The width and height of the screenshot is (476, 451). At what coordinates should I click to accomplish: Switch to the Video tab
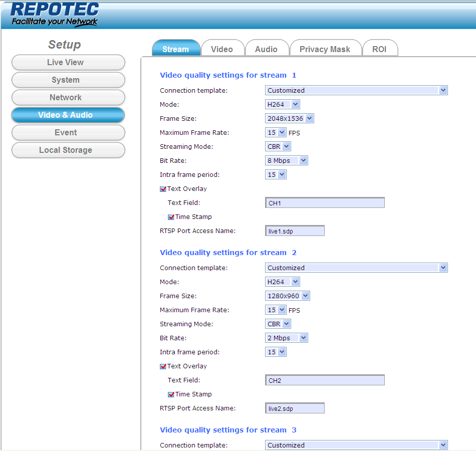click(222, 49)
